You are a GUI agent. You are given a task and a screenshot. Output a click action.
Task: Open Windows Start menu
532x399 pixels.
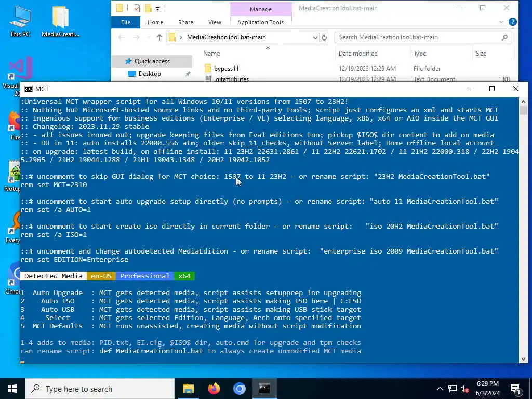click(x=12, y=389)
